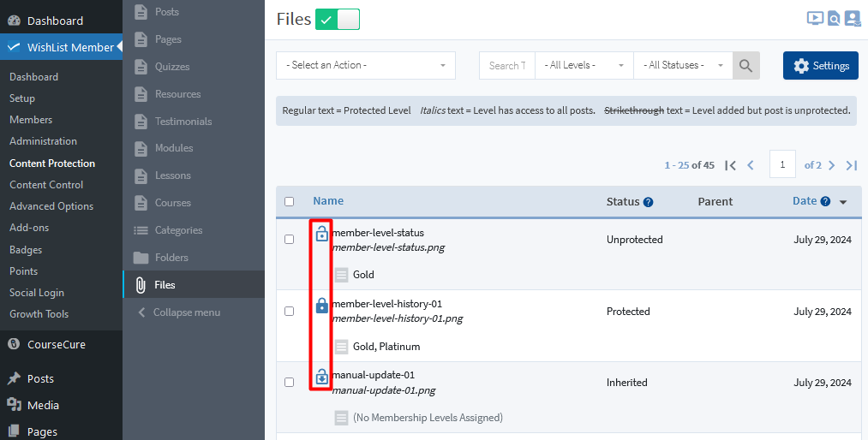Open Add-ons in WishList Member
The width and height of the screenshot is (868, 440).
(29, 228)
